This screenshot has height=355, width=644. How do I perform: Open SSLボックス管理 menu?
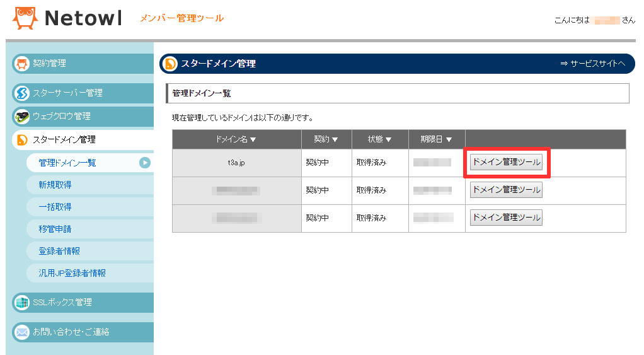pyautogui.click(x=83, y=303)
